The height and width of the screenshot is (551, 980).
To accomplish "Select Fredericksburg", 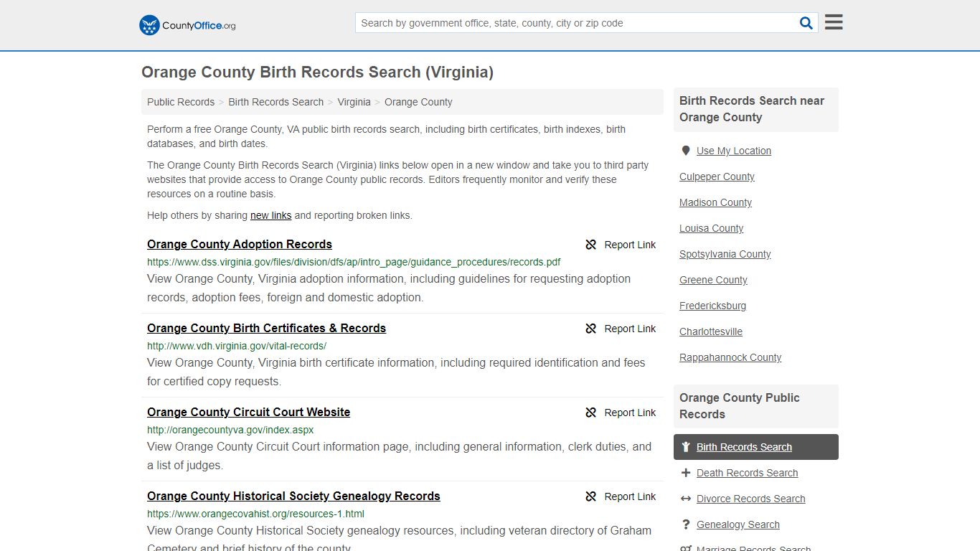I will point(712,306).
